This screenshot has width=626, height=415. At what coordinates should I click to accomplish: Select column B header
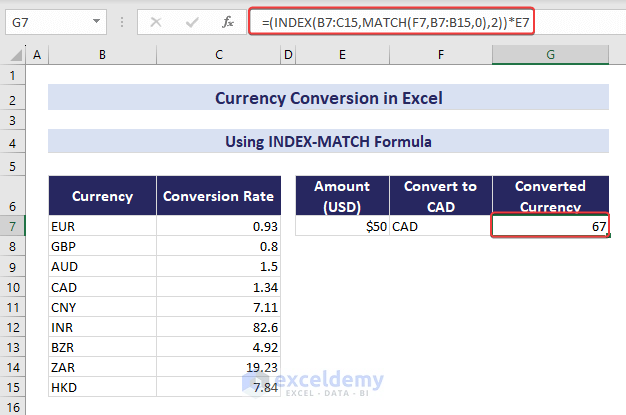coord(102,55)
